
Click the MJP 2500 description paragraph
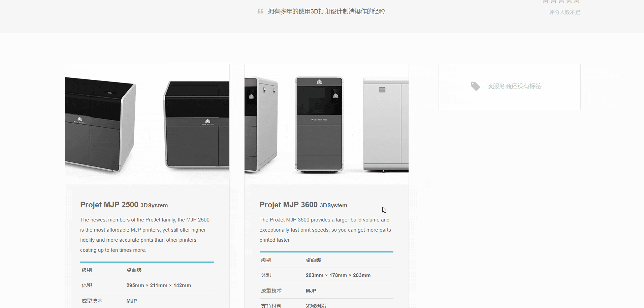coord(145,235)
